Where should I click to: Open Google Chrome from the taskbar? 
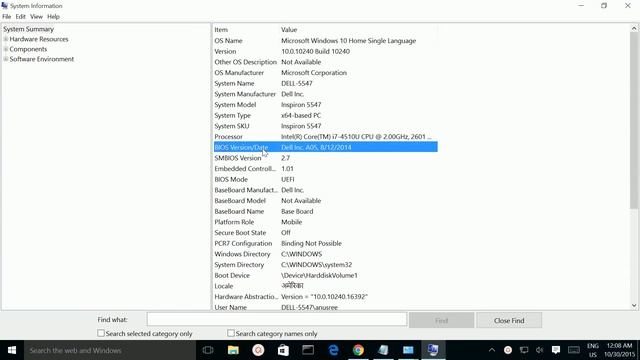point(358,350)
